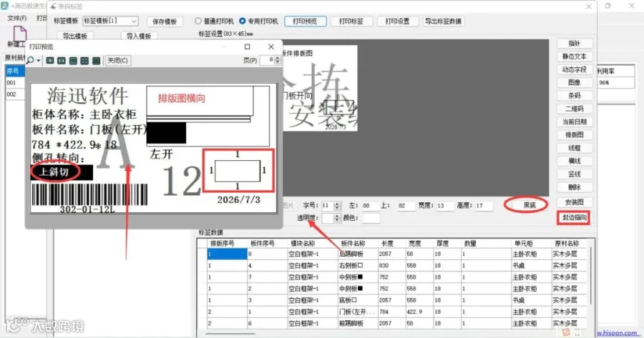Add a 横线 horizontal line
This screenshot has height=338, width=644.
[x=574, y=161]
